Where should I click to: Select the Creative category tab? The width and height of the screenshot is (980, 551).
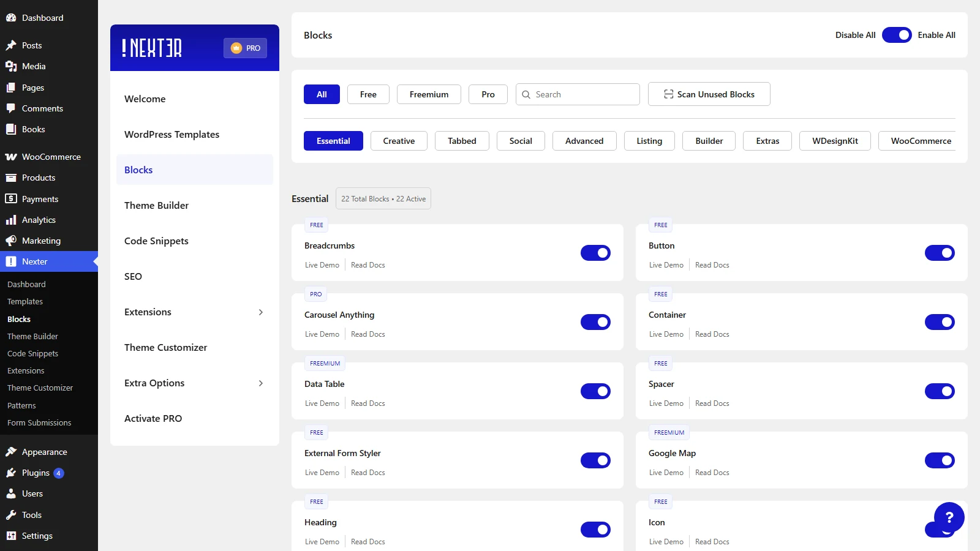pos(399,141)
